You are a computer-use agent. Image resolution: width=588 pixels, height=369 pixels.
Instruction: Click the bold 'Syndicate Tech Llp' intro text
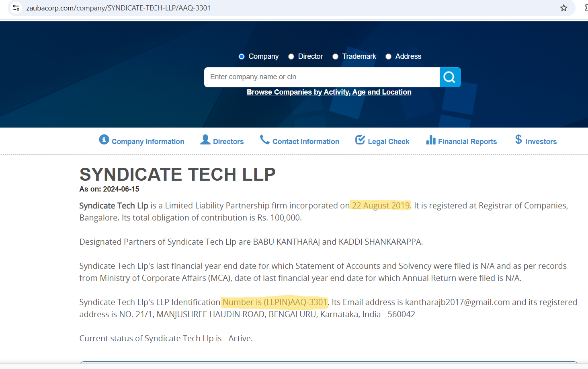114,206
